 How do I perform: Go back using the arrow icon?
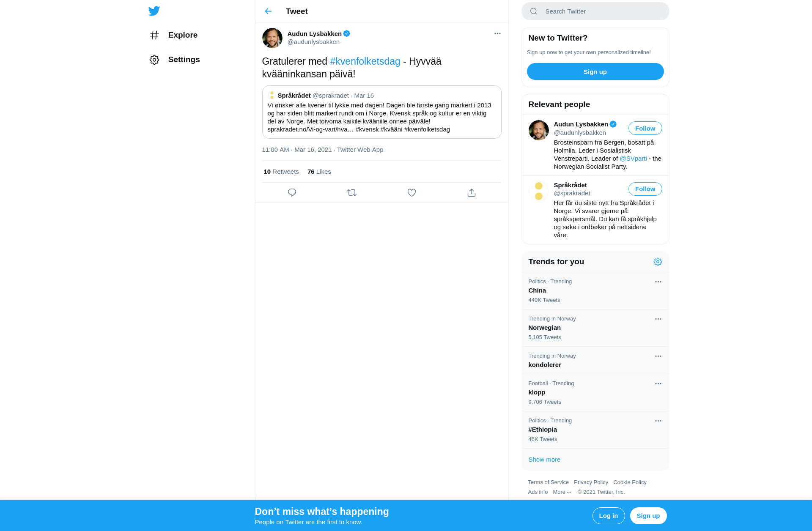pos(268,11)
